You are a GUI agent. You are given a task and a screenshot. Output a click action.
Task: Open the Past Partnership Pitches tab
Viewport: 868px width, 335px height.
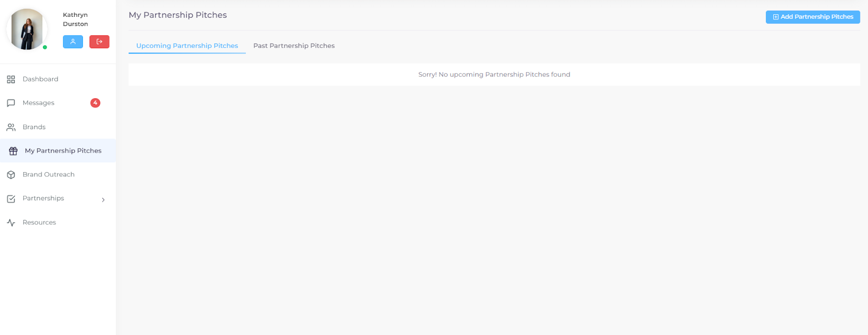pyautogui.click(x=293, y=46)
